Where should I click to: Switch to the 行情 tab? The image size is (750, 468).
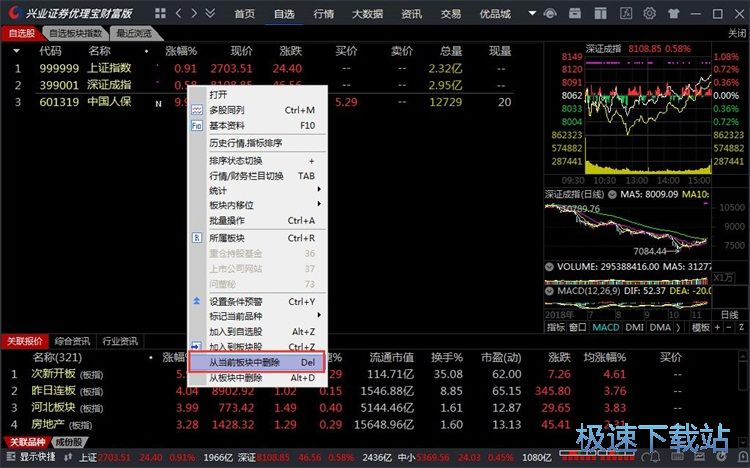coord(324,14)
